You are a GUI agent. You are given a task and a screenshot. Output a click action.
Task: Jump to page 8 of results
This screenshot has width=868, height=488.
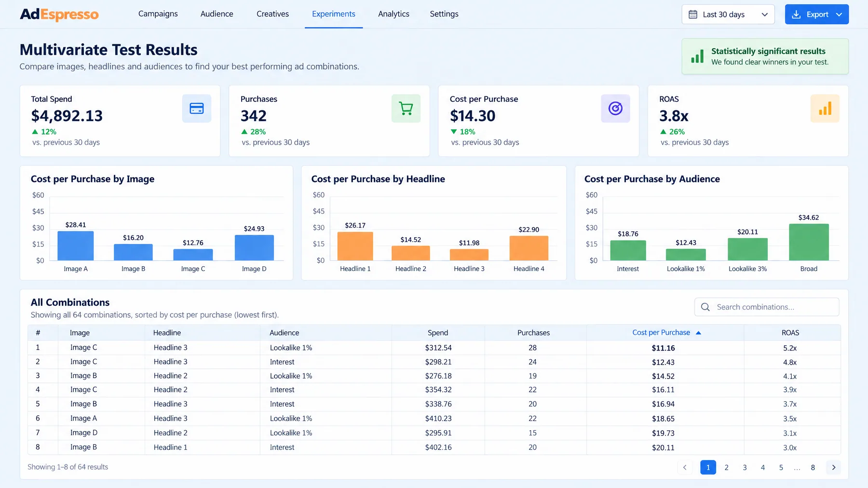point(813,467)
